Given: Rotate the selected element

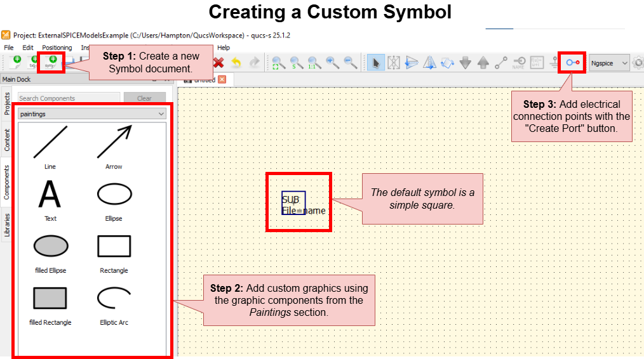Looking at the screenshot, I should coord(447,63).
